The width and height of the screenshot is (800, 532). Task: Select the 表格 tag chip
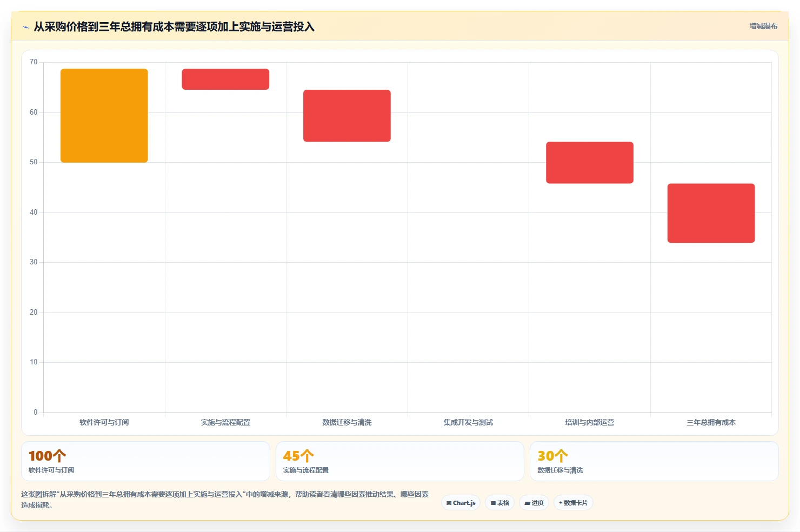coord(499,503)
